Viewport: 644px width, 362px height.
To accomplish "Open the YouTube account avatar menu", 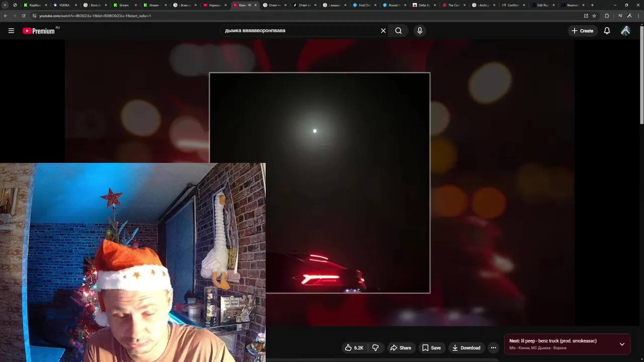I will [x=625, y=31].
